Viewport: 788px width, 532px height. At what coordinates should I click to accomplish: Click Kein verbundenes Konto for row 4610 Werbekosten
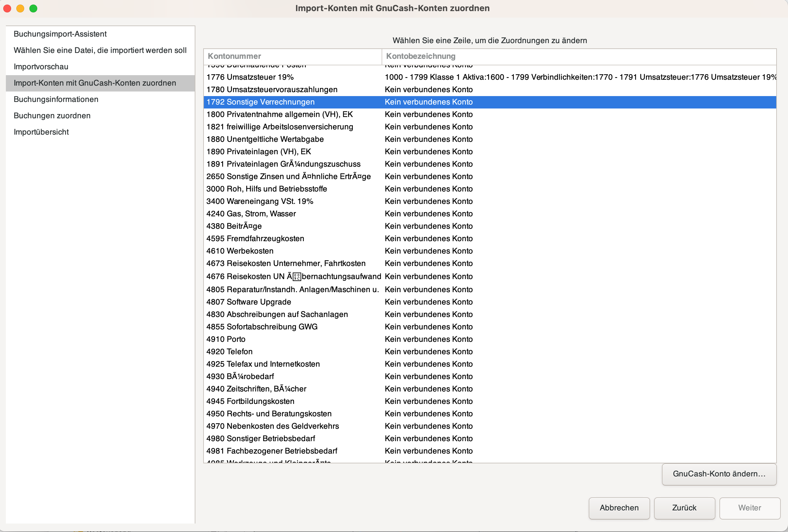429,251
